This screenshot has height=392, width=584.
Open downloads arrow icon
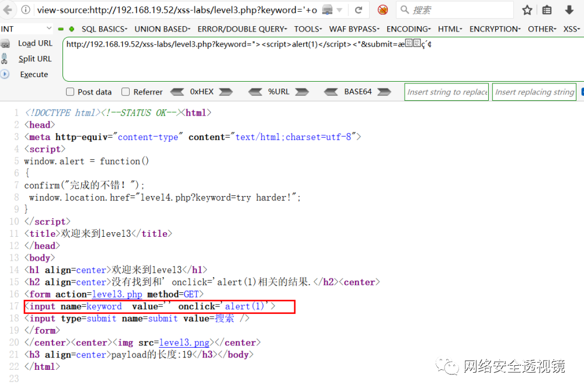[x=569, y=10]
